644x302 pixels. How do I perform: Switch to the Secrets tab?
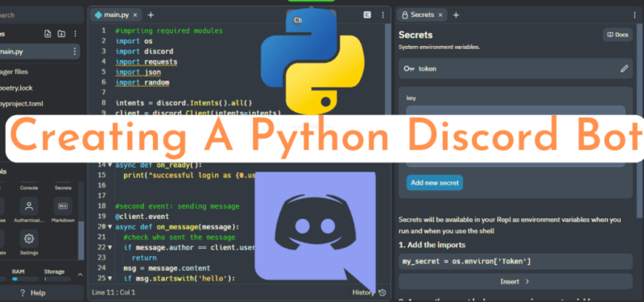422,14
